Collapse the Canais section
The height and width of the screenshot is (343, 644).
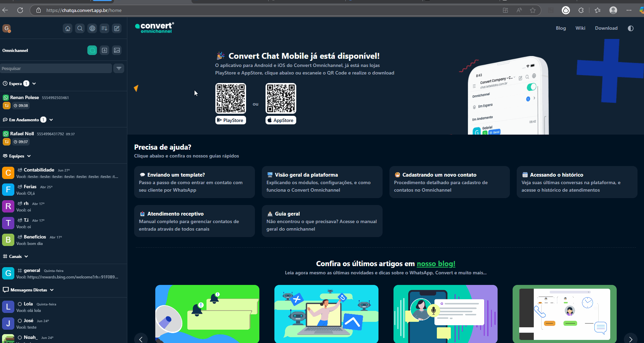coord(26,257)
